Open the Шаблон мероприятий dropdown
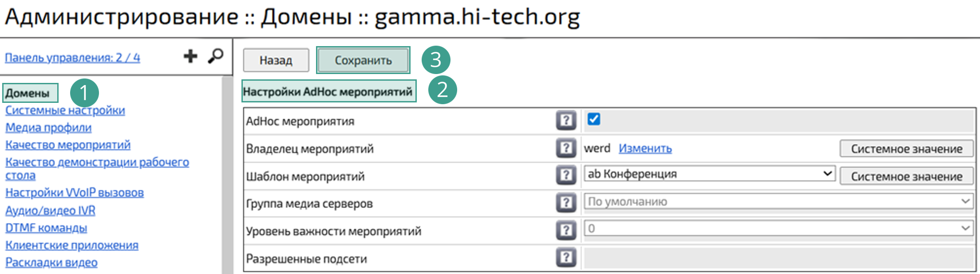The height and width of the screenshot is (274, 980). (x=709, y=174)
